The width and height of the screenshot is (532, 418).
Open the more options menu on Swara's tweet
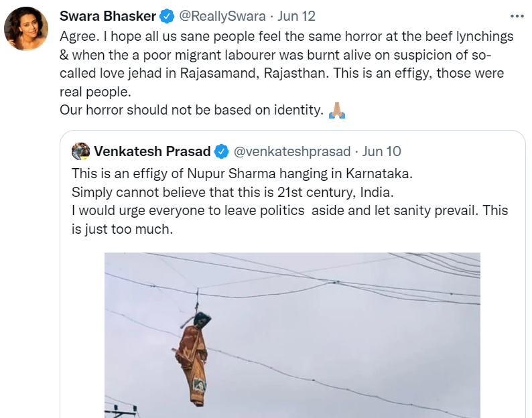[x=517, y=15]
